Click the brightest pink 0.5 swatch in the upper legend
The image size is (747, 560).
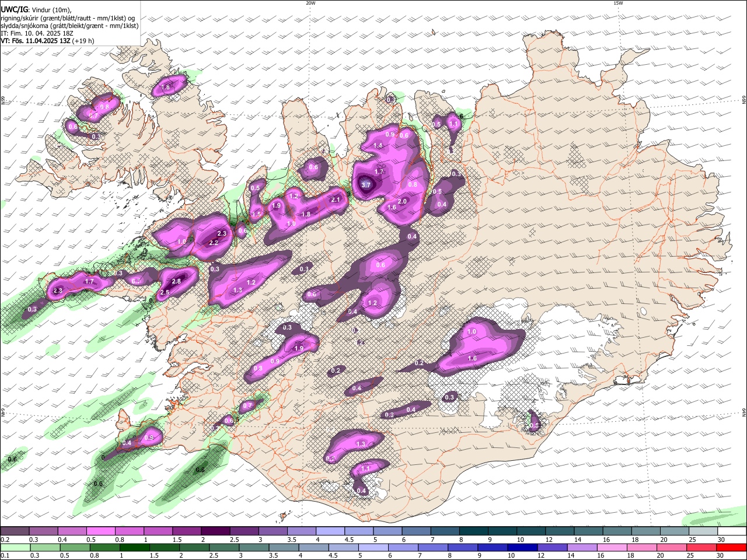[100, 531]
